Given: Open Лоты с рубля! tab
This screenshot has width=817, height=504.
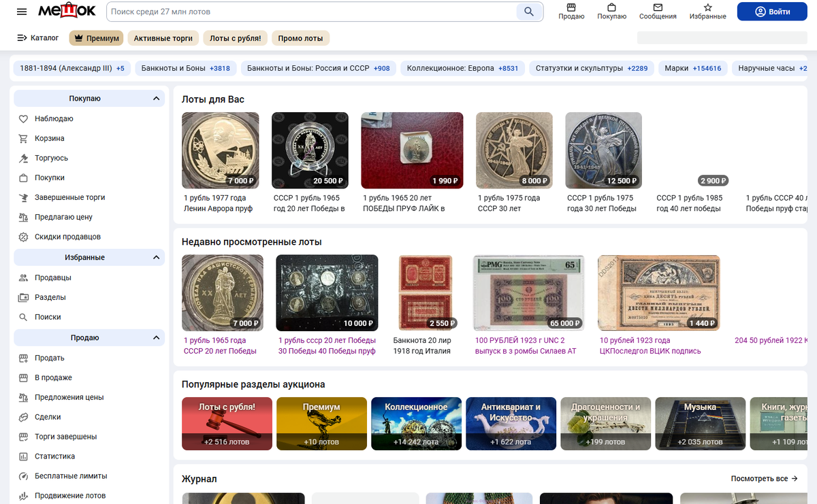Looking at the screenshot, I should pos(236,38).
